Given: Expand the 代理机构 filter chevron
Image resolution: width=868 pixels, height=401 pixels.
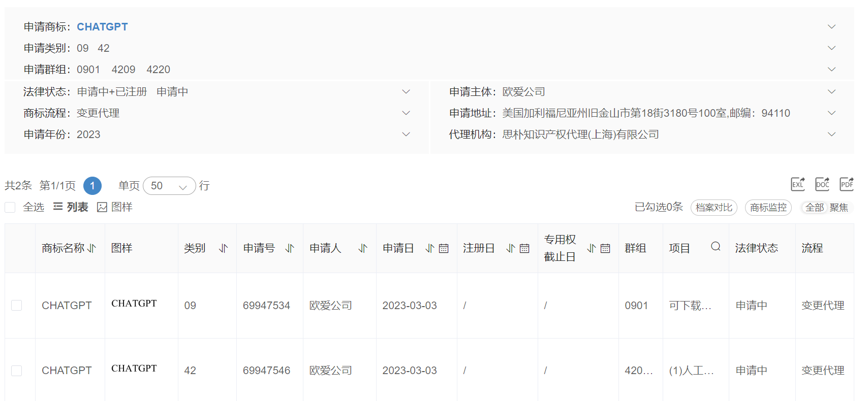Looking at the screenshot, I should click(x=831, y=135).
